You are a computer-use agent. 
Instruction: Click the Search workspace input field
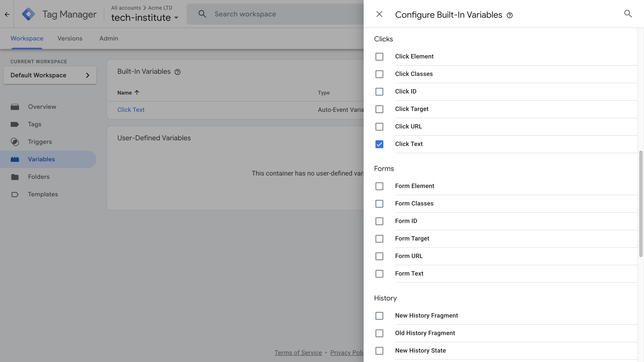coord(275,14)
